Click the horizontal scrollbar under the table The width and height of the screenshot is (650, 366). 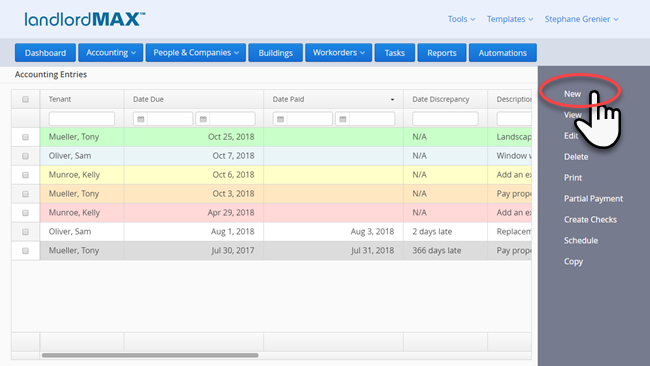(x=150, y=355)
